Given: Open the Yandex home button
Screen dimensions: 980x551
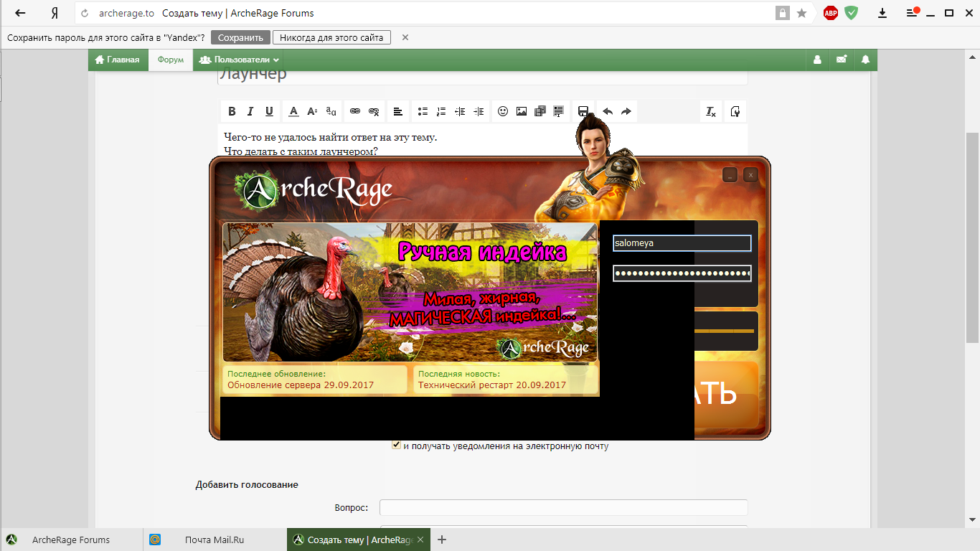Looking at the screenshot, I should coord(54,13).
